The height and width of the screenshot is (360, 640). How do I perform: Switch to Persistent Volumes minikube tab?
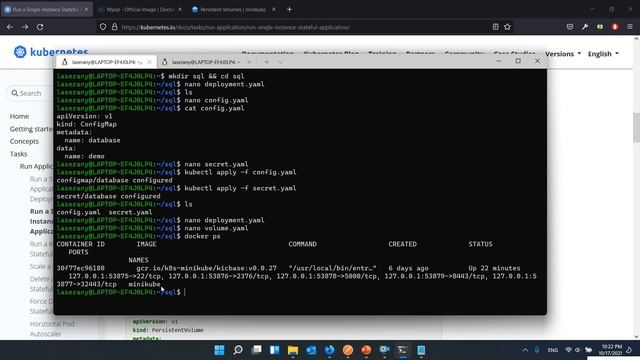234,9
